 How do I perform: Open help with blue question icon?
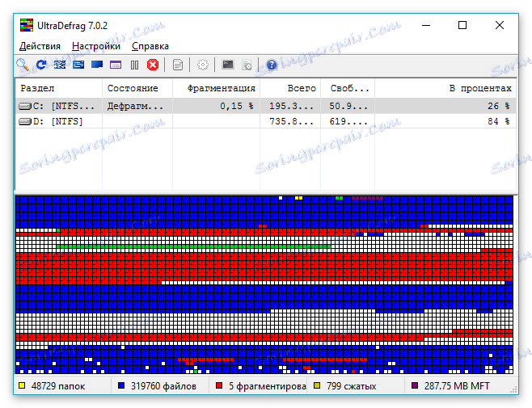tap(272, 65)
